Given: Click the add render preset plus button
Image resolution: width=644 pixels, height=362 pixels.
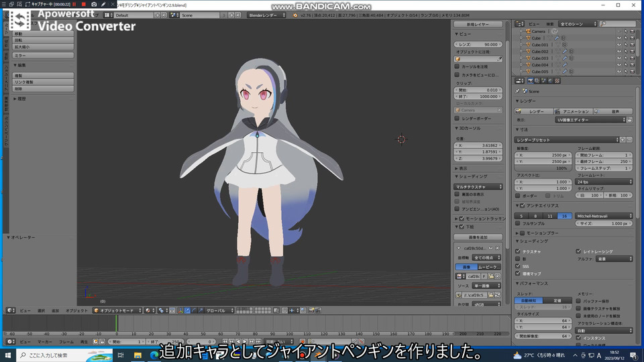Looking at the screenshot, I should pos(623,140).
